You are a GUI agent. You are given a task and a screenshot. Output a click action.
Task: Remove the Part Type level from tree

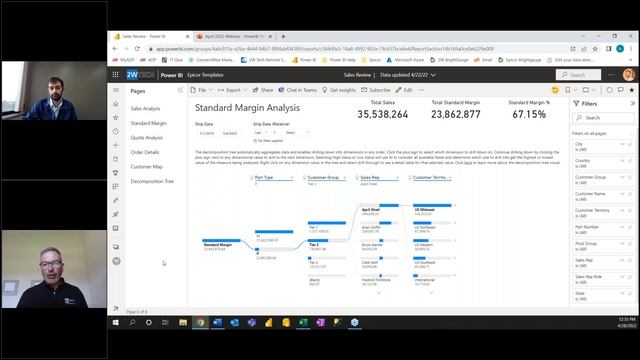292,178
